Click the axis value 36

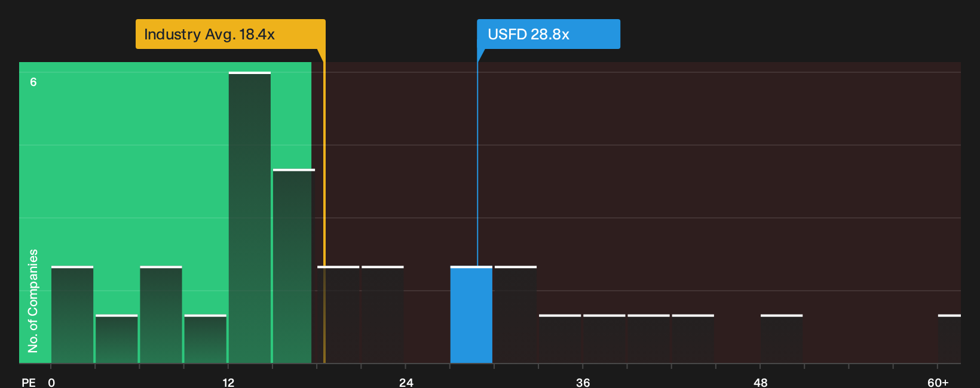583,382
